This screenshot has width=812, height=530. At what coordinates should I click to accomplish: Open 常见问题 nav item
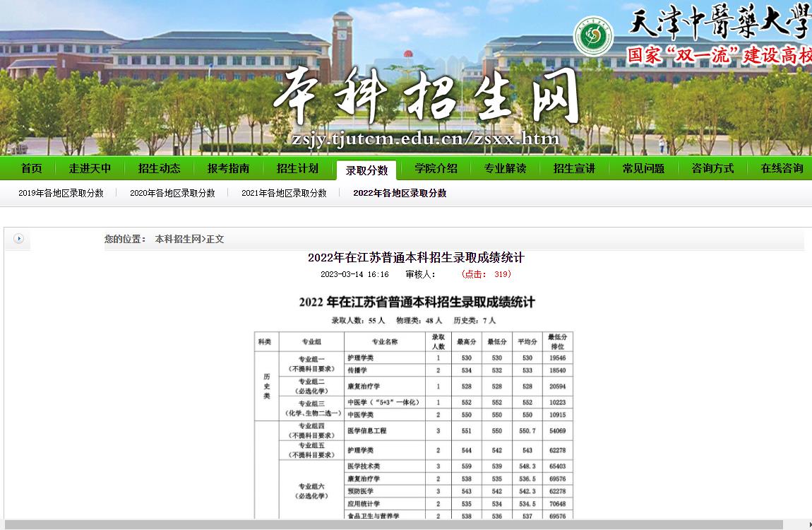[643, 168]
